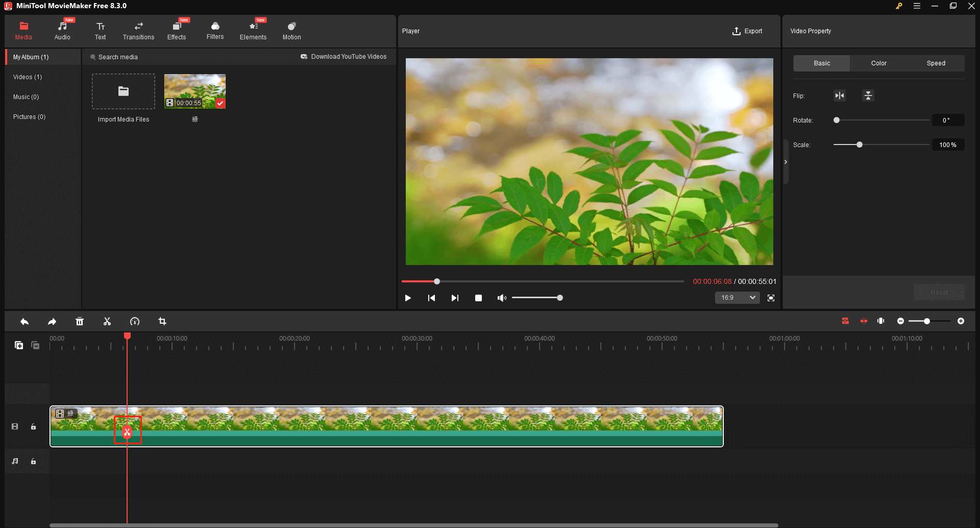The height and width of the screenshot is (528, 980).
Task: Select the 00:00:55 leaf video thumbnail
Action: point(195,91)
